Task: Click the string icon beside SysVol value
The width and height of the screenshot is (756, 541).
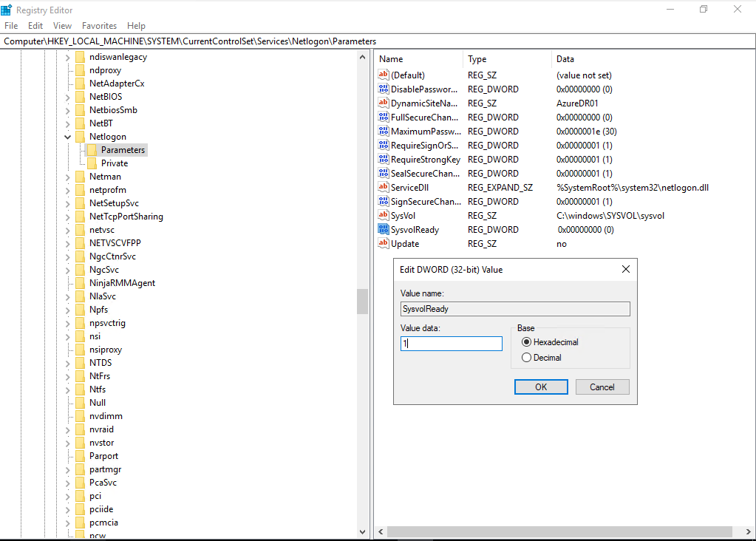Action: point(384,215)
